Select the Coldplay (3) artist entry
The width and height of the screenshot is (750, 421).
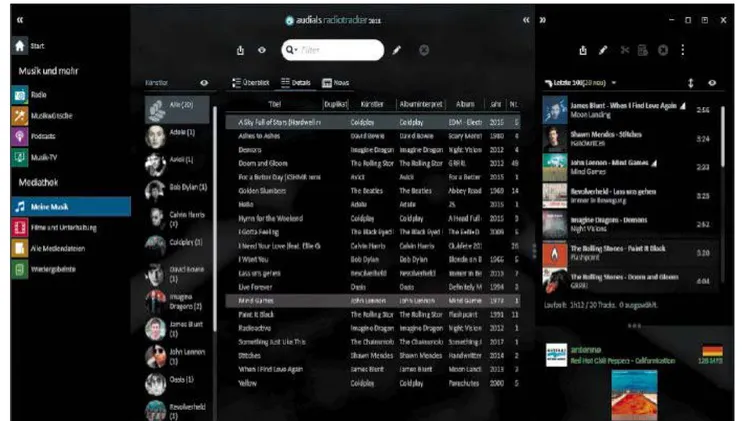[x=177, y=246]
